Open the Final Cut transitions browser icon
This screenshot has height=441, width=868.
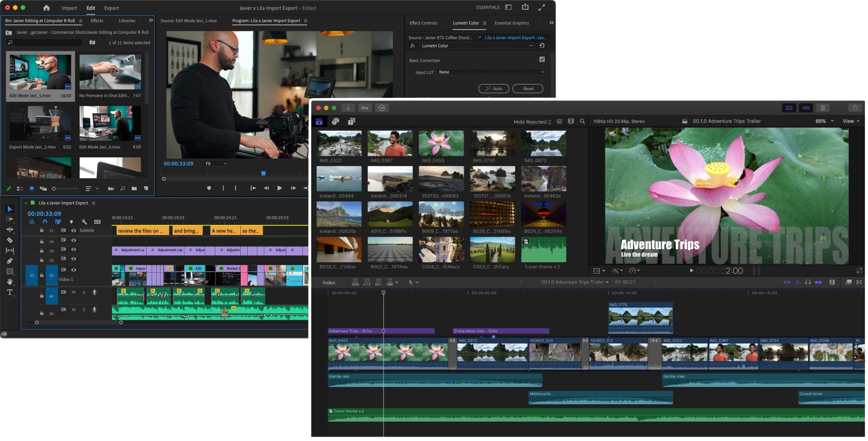(859, 282)
